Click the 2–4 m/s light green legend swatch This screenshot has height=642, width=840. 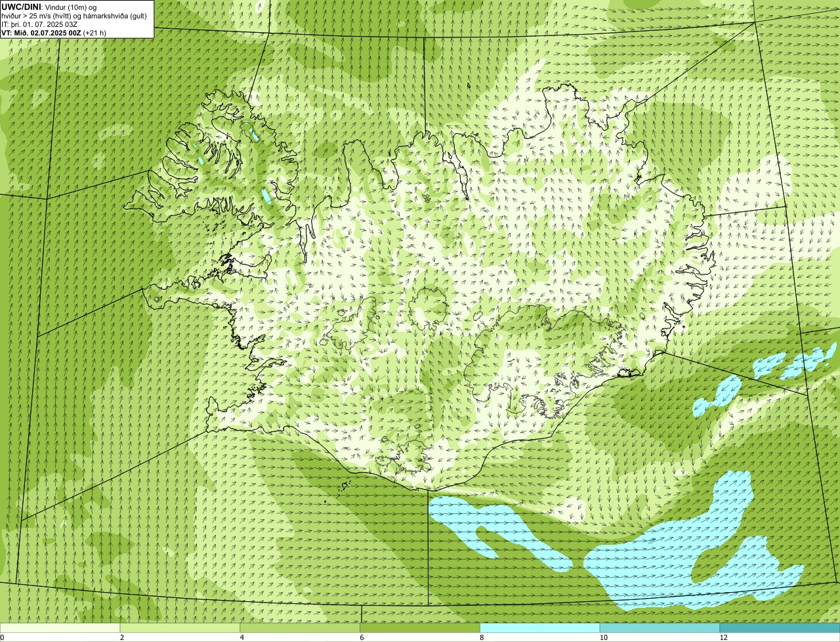coord(180,628)
